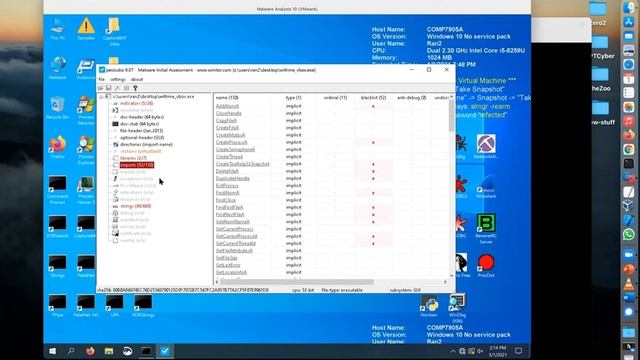Collapse the root executable tree node

tap(101, 97)
